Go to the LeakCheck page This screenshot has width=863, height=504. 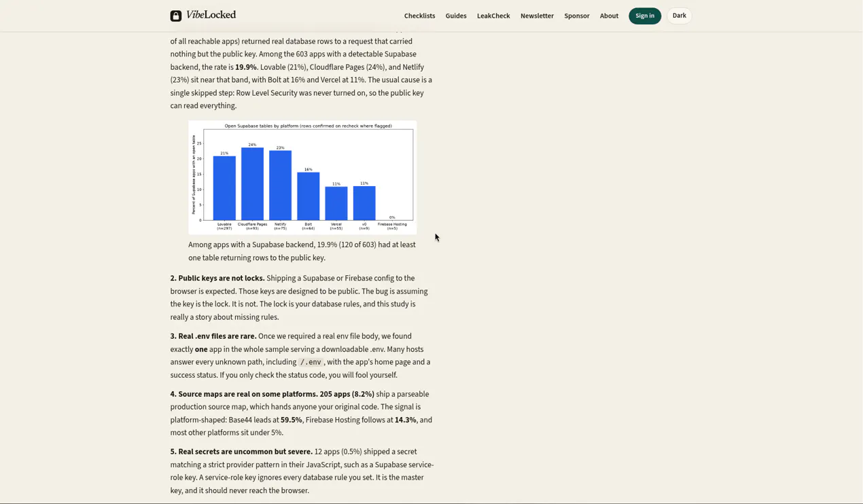(493, 16)
